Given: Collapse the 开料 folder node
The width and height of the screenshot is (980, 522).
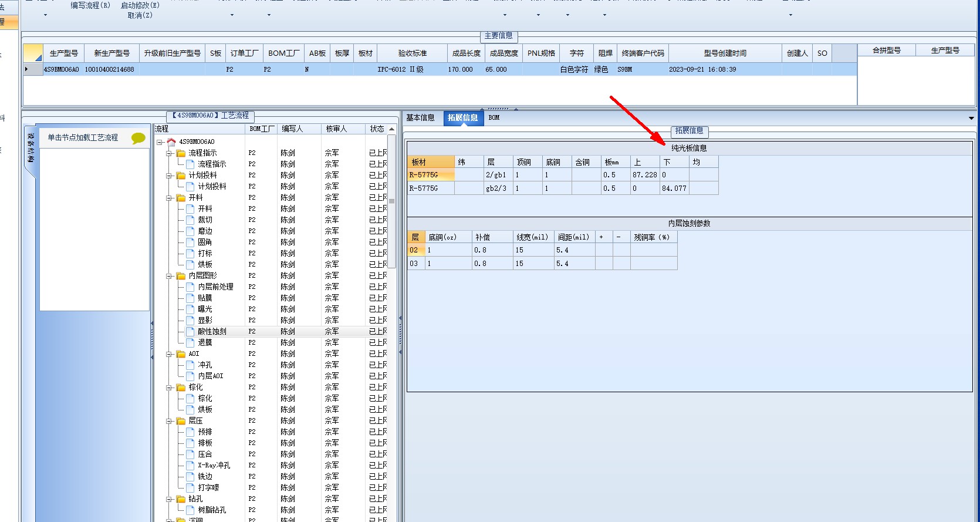Looking at the screenshot, I should pos(169,198).
